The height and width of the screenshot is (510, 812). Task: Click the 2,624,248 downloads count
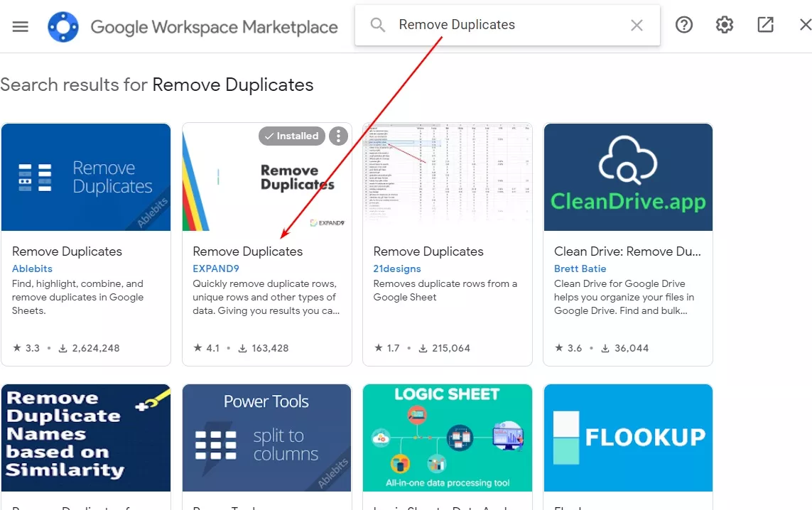(x=89, y=348)
